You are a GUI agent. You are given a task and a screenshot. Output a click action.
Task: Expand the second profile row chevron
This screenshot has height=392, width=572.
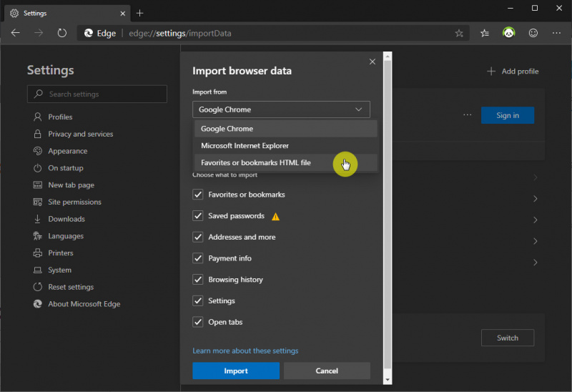point(535,199)
